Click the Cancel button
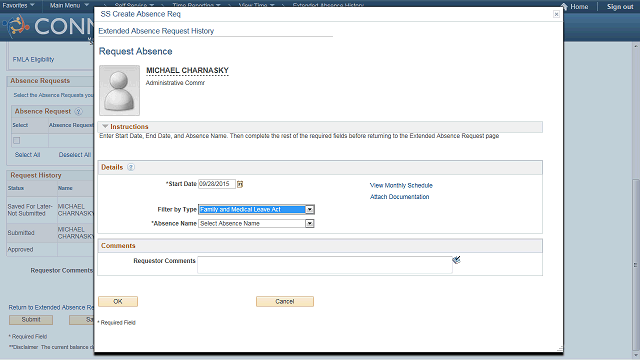Image resolution: width=640 pixels, height=360 pixels. (x=285, y=301)
